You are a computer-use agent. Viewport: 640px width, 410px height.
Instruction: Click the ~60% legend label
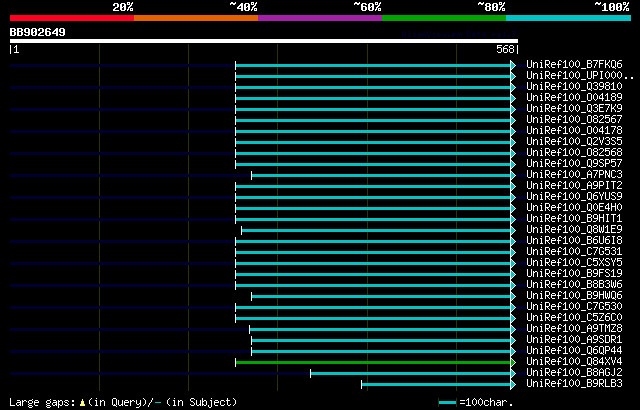(367, 7)
